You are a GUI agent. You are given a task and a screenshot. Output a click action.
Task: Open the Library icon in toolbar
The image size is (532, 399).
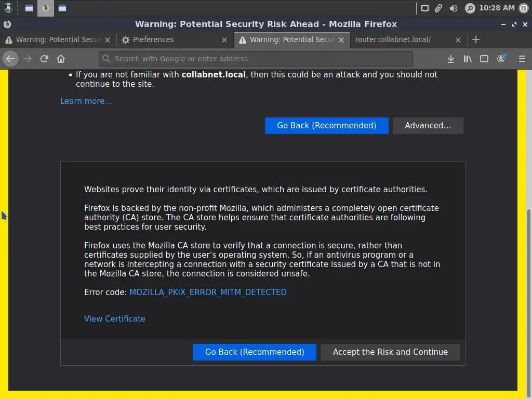point(468,59)
